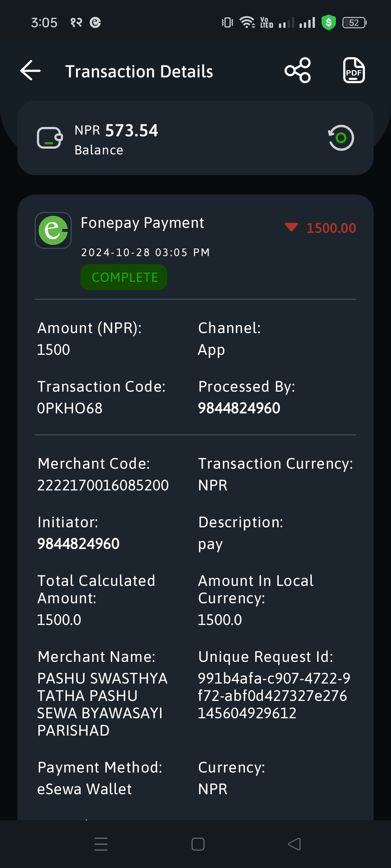The height and width of the screenshot is (868, 391).
Task: Download the transaction as PDF
Action: click(354, 70)
